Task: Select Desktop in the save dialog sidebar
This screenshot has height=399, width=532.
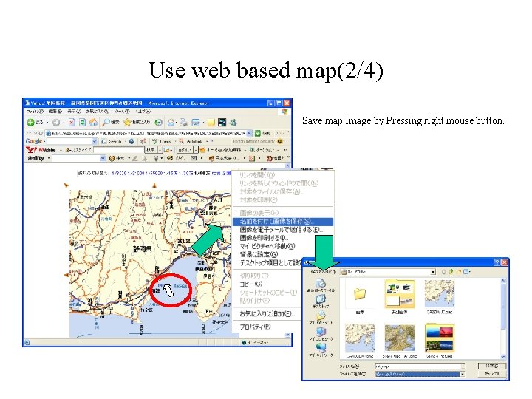Action: pos(321,301)
